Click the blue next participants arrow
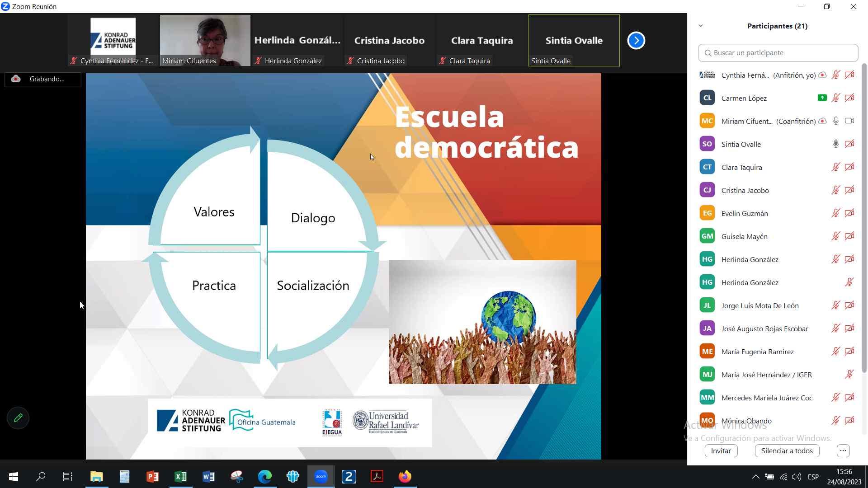This screenshot has width=868, height=488. point(636,41)
